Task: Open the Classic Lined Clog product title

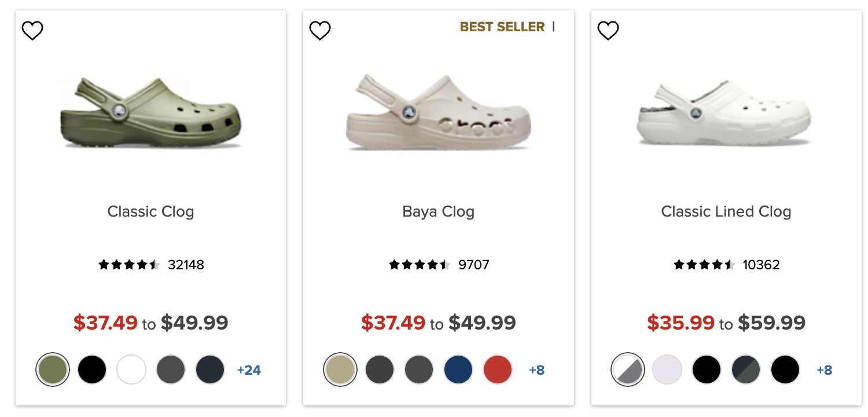Action: [726, 211]
